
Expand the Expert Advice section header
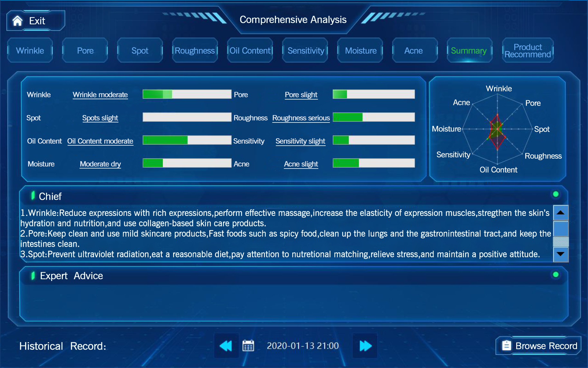(x=71, y=276)
